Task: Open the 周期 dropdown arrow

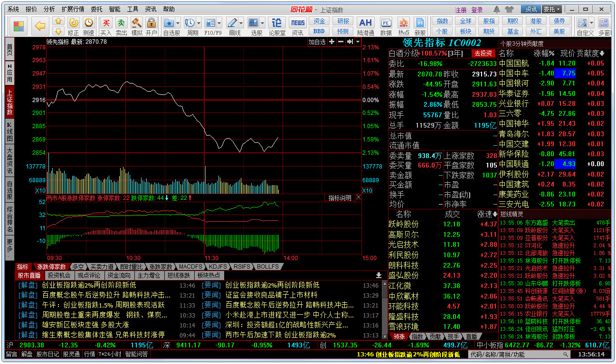Action: point(198,23)
